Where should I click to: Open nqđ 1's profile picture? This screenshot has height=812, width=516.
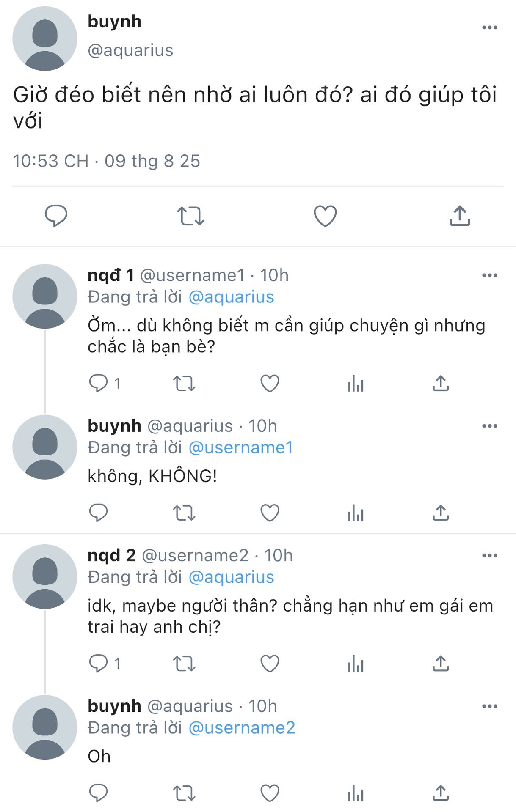[45, 296]
